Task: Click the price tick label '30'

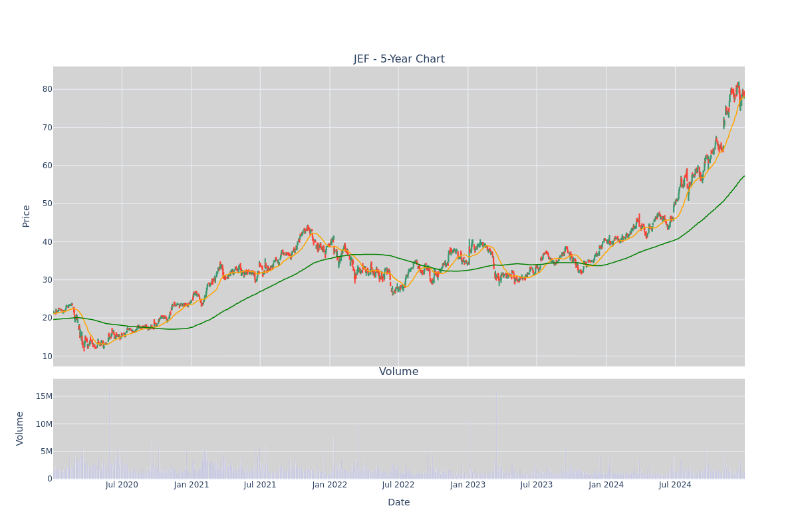Action: pos(47,280)
